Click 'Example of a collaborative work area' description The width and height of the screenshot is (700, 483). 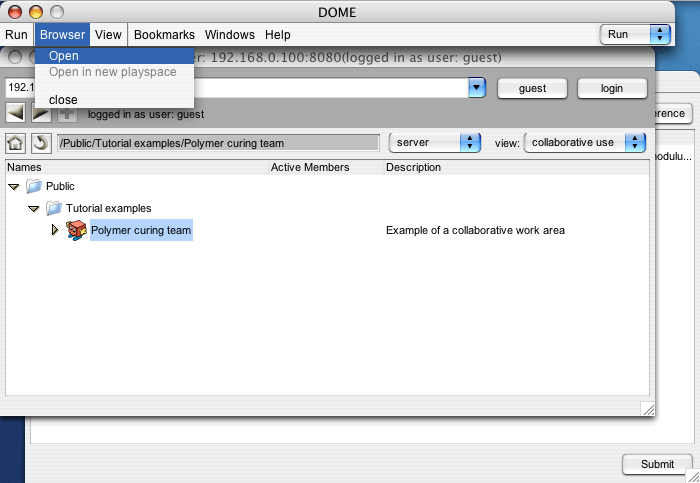coord(475,230)
